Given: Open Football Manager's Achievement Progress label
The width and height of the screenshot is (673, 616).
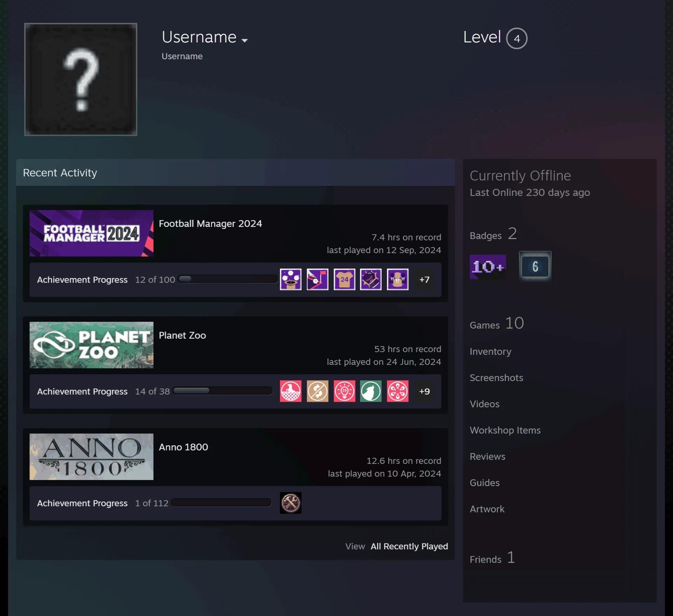Looking at the screenshot, I should 82,280.
